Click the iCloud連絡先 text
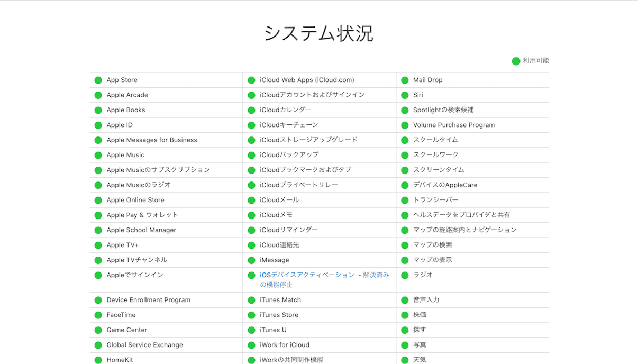This screenshot has height=364, width=638. point(279,245)
